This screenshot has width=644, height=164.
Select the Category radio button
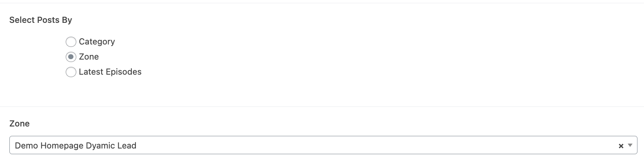click(71, 42)
